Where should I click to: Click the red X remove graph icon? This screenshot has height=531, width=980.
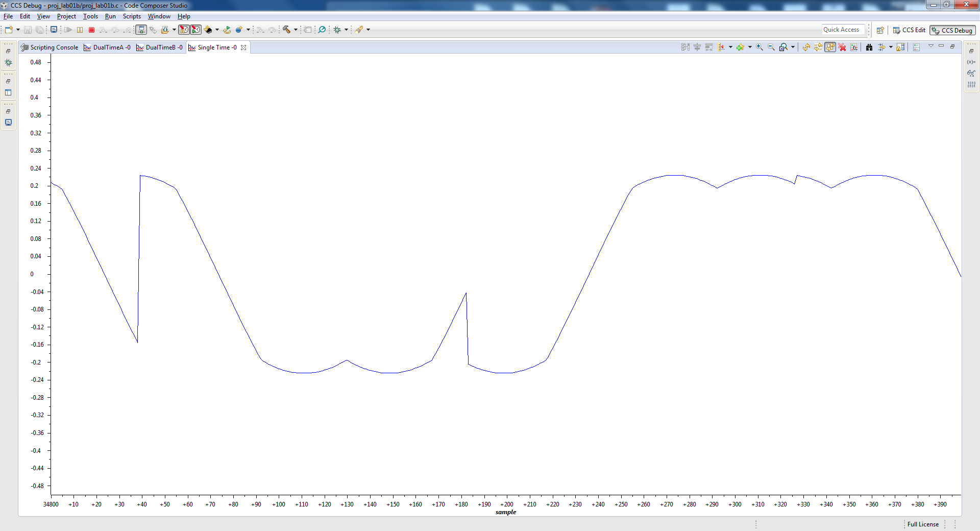842,47
